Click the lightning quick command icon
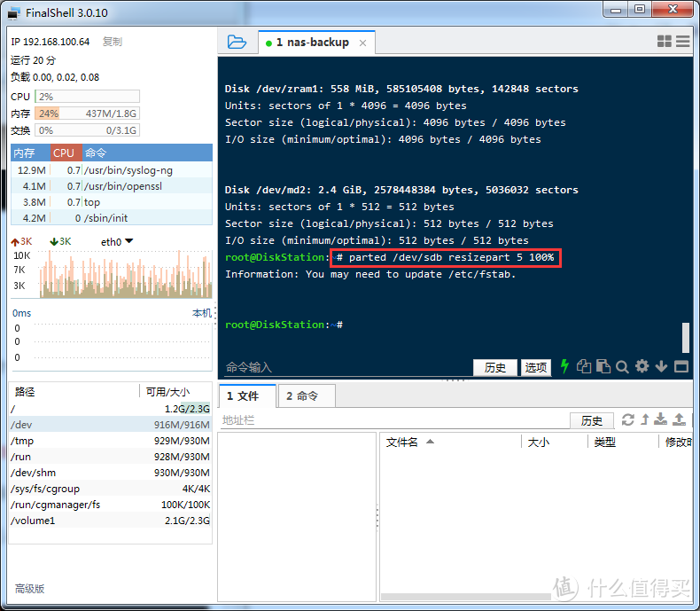The height and width of the screenshot is (611, 700). [564, 366]
